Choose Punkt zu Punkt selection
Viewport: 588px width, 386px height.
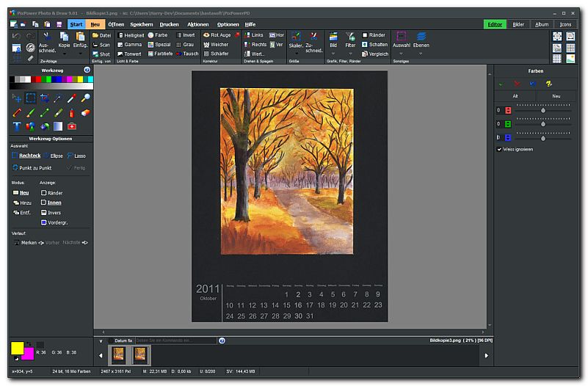click(x=32, y=168)
